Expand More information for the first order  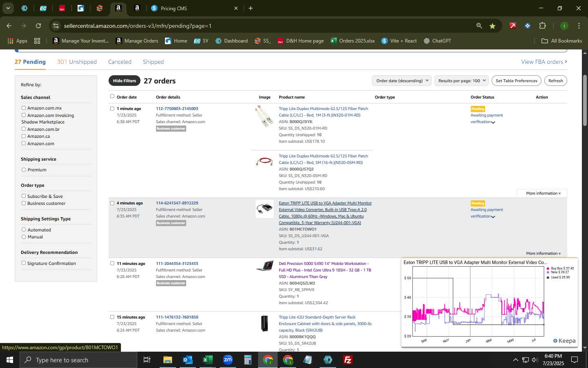tap(543, 193)
